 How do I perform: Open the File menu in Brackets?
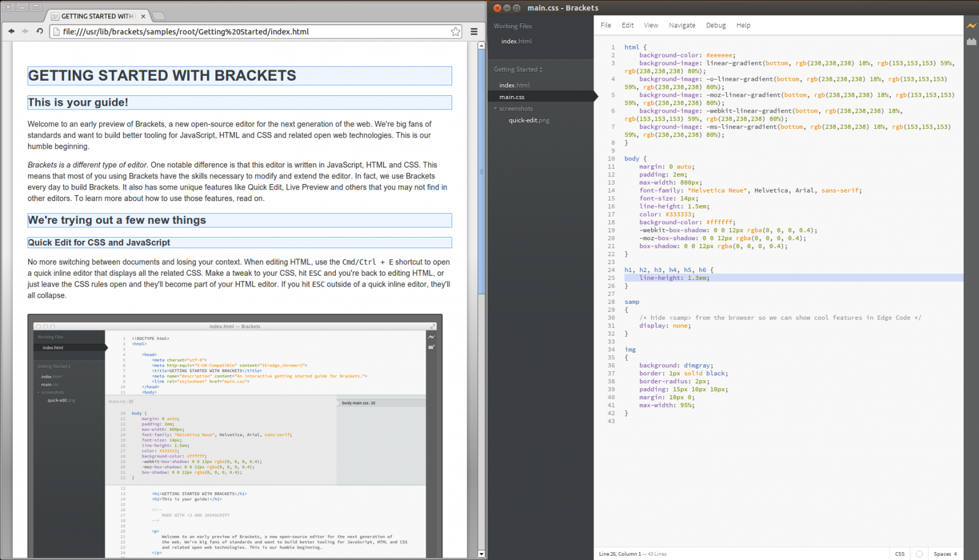coord(606,25)
